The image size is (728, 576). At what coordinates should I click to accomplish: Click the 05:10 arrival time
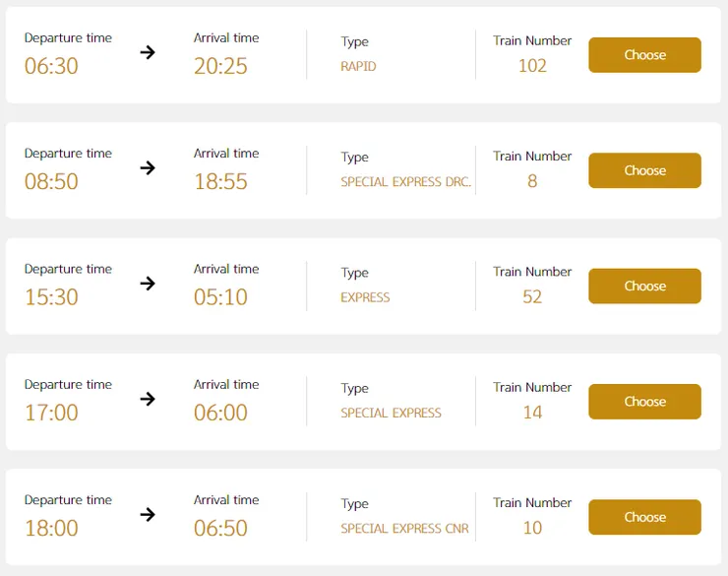[x=220, y=297]
